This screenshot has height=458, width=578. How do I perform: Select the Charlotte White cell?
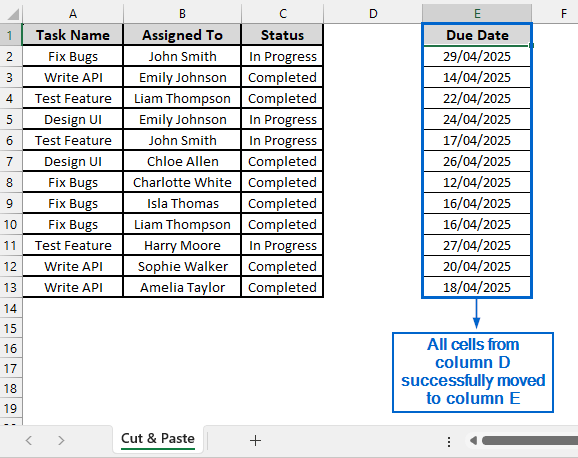[182, 182]
